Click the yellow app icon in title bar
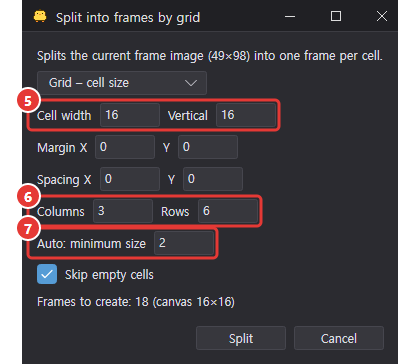 40,16
